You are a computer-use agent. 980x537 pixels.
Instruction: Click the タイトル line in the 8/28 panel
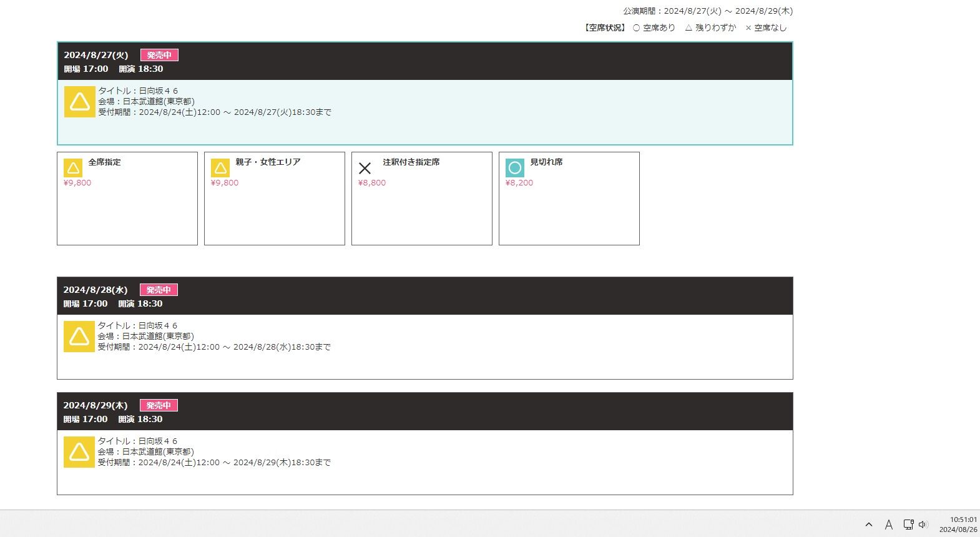[x=137, y=325]
